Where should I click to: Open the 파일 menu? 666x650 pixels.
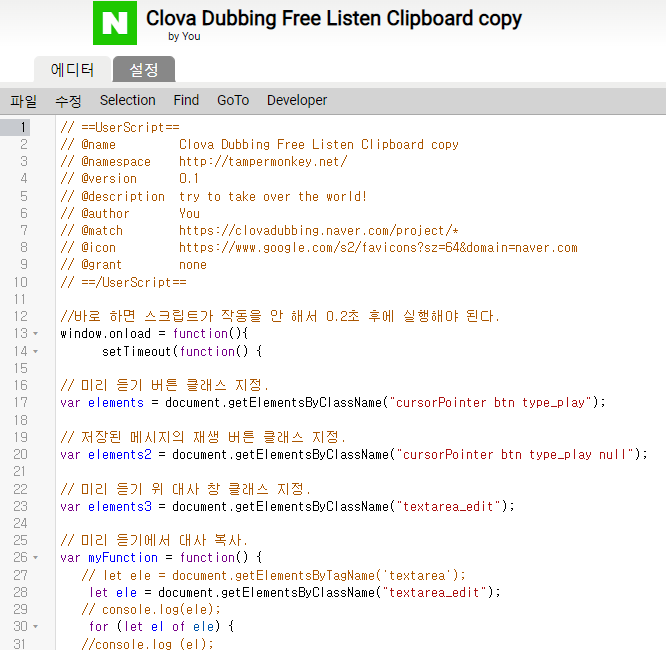23,101
